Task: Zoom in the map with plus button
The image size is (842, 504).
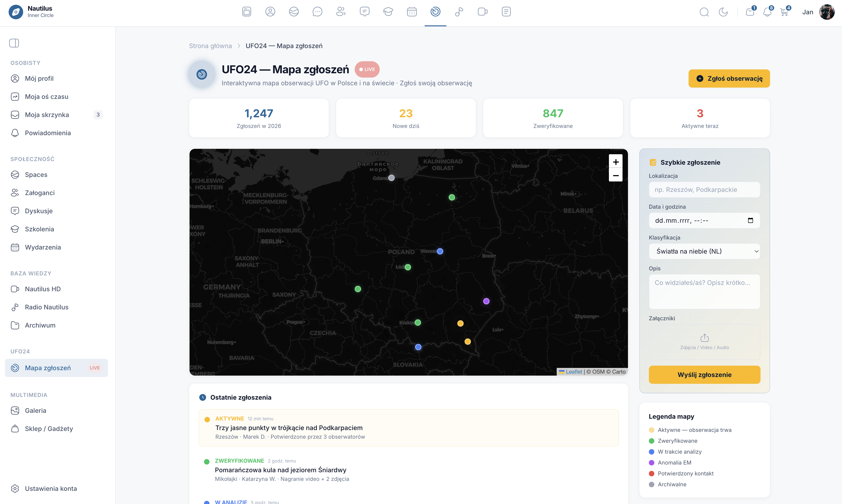Action: (x=615, y=162)
